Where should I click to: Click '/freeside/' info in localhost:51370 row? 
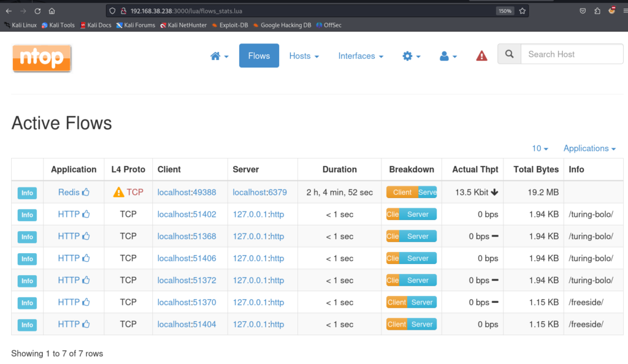point(586,302)
